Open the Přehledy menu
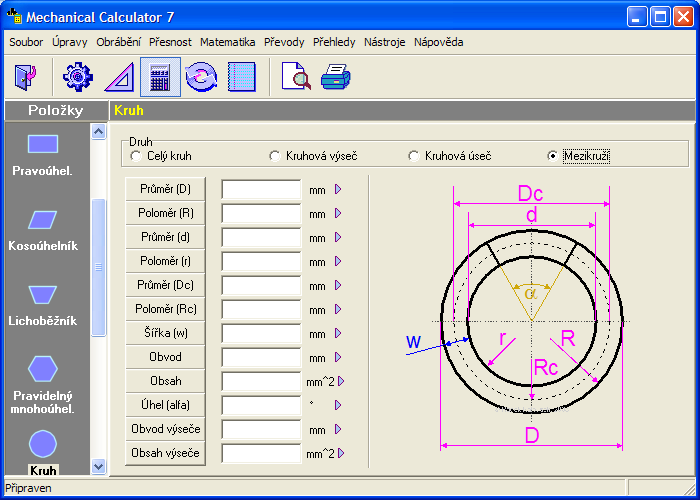Screen dimensions: 700x500 [x=334, y=42]
